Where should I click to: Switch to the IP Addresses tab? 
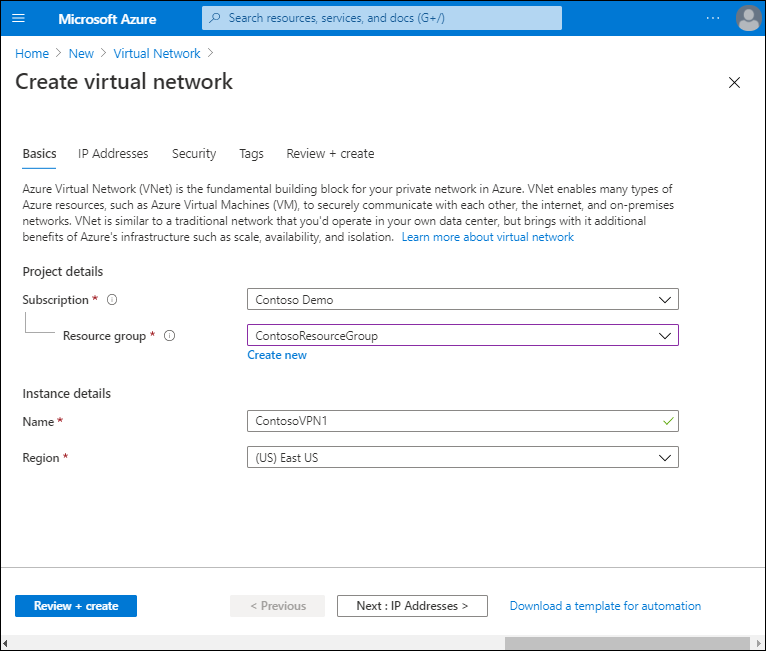(113, 154)
